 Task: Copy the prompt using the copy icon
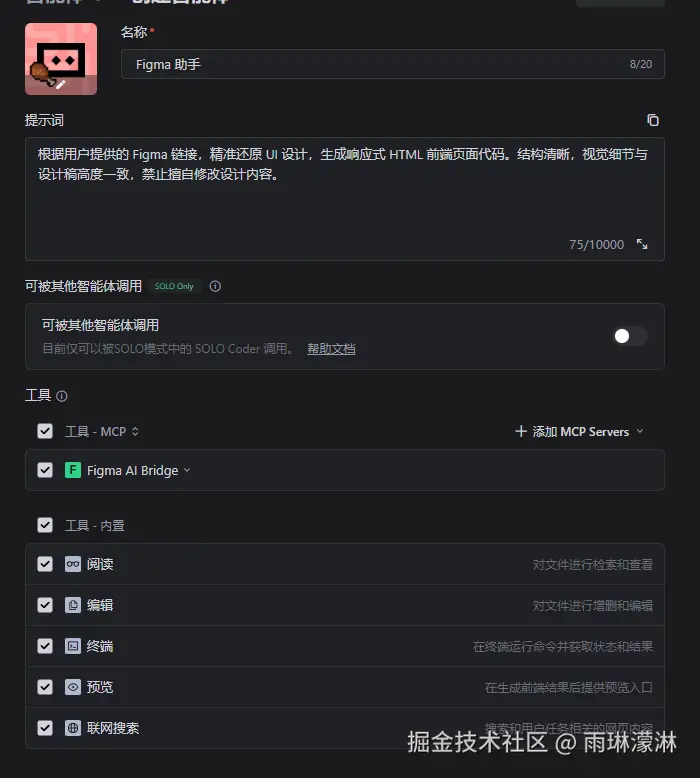(653, 120)
